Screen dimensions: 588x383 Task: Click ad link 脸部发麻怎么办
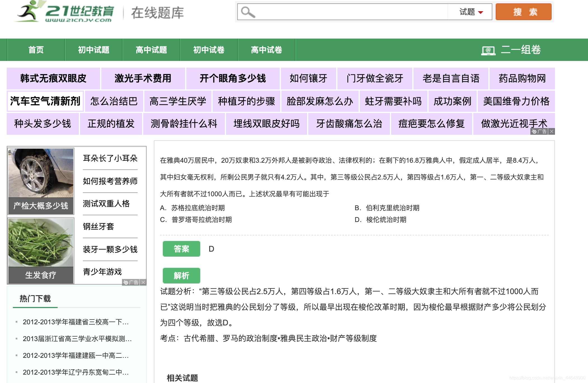pyautogui.click(x=320, y=101)
